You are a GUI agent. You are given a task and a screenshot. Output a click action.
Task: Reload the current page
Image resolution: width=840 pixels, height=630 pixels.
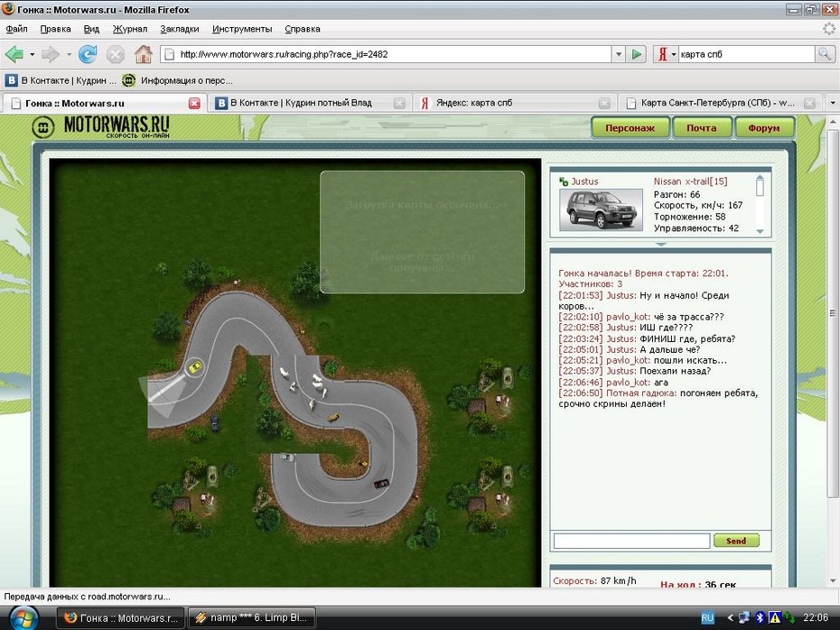(88, 54)
